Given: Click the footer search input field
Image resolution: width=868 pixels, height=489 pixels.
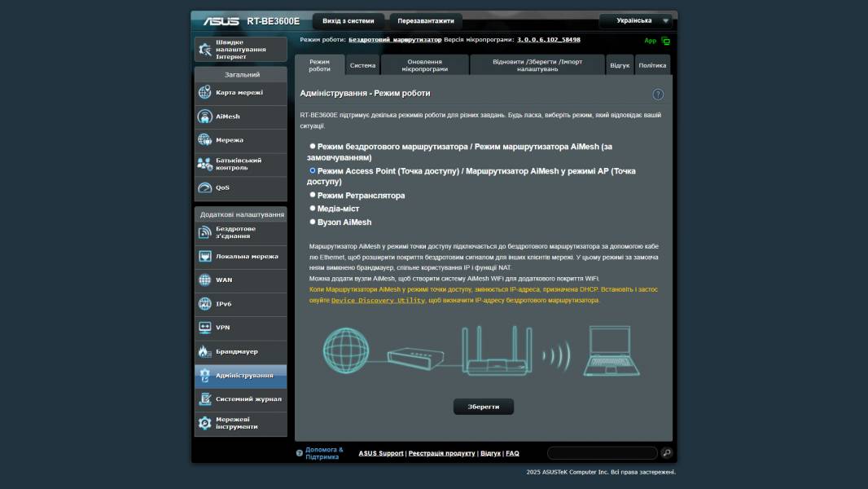Looking at the screenshot, I should [x=603, y=453].
